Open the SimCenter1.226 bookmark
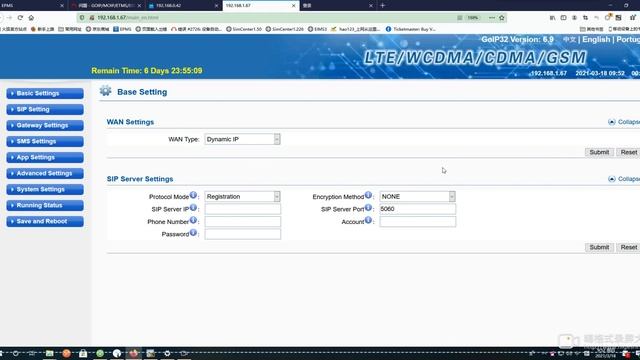The image size is (640, 360). click(x=284, y=29)
